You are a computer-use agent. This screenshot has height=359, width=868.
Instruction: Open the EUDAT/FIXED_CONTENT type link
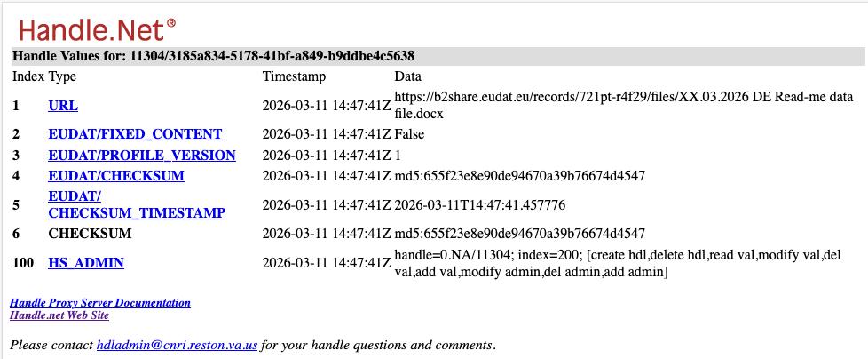point(135,134)
